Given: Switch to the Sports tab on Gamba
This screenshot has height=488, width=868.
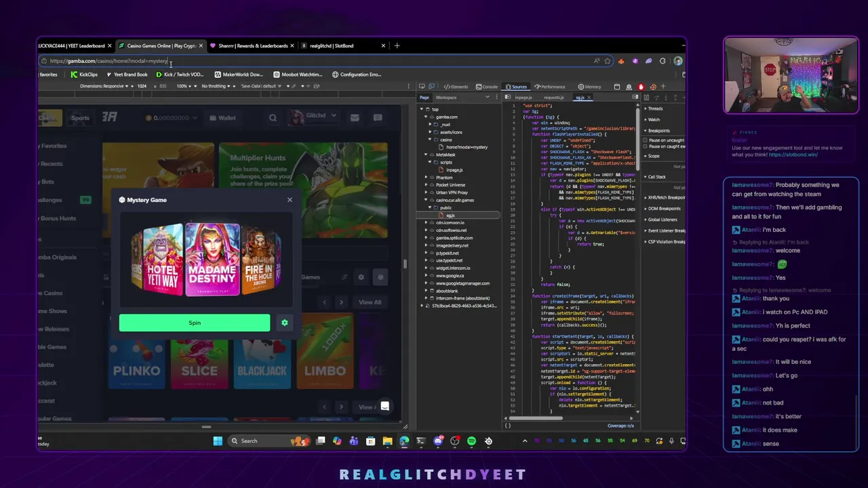Looking at the screenshot, I should (x=80, y=118).
